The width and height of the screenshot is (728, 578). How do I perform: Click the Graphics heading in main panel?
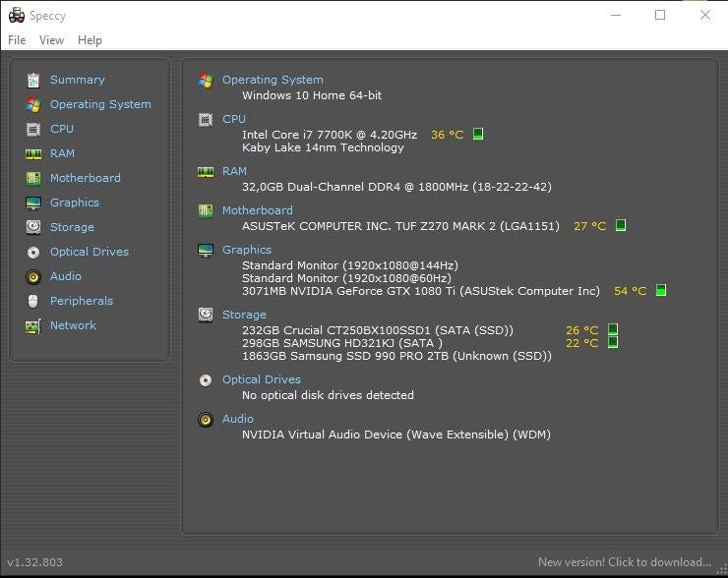[x=247, y=250]
